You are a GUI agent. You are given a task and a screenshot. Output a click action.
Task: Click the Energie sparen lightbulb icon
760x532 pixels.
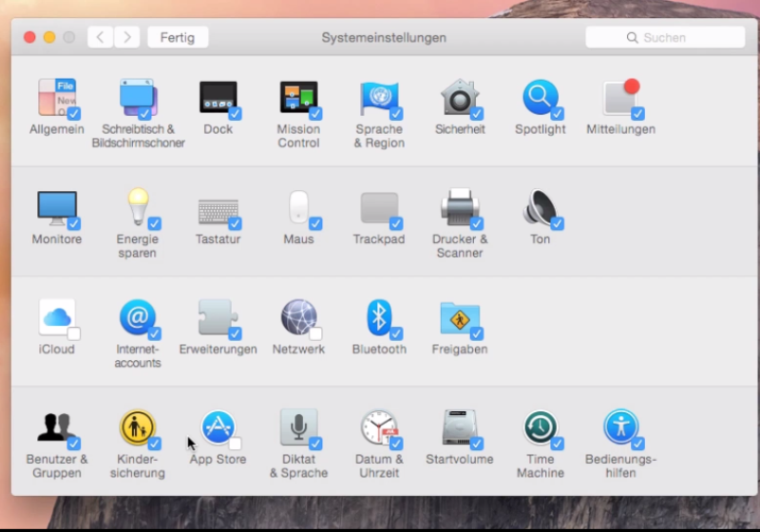pyautogui.click(x=138, y=207)
